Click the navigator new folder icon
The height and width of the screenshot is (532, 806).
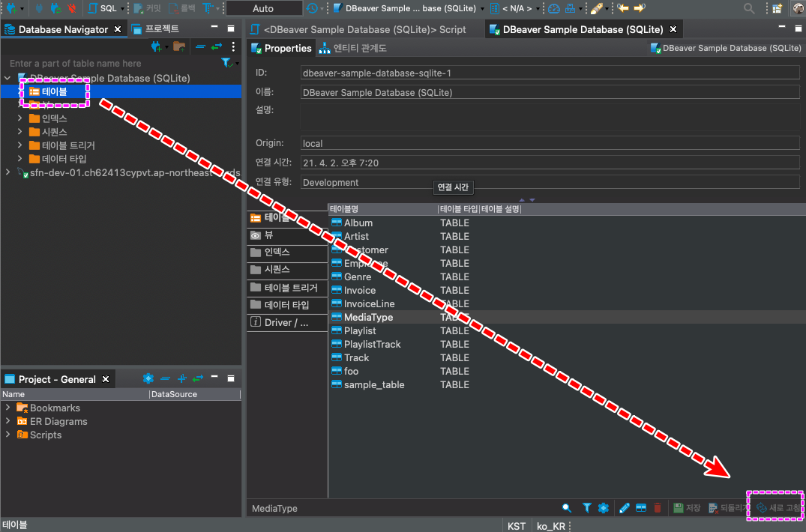[179, 47]
